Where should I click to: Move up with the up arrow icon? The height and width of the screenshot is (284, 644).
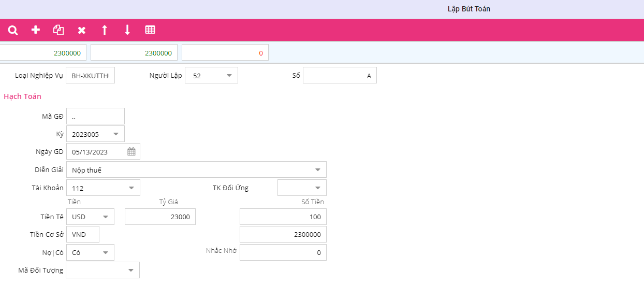(105, 30)
